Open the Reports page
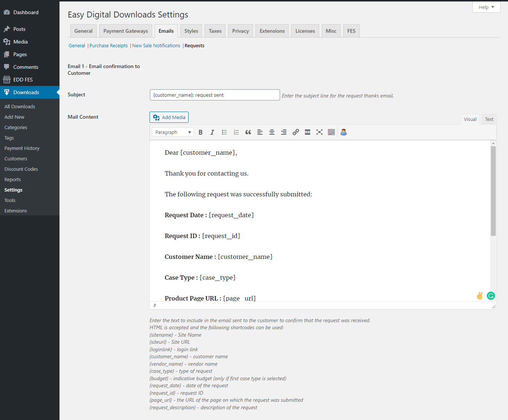The image size is (508, 420). coord(13,179)
